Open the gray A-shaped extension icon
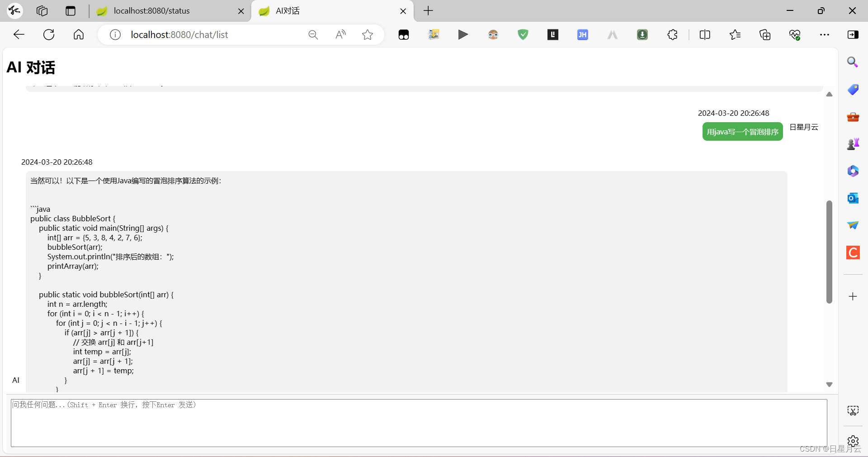The height and width of the screenshot is (457, 868). (613, 35)
